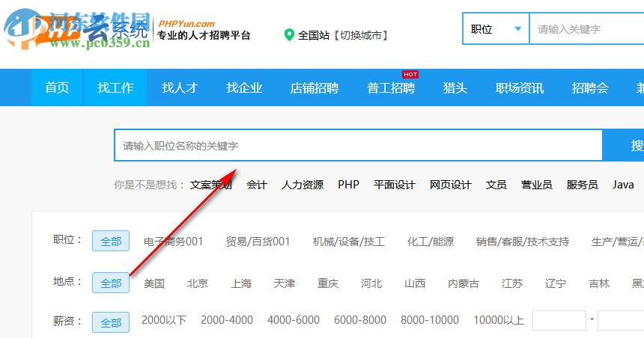Filter location by 天津
644x338 pixels.
click(x=285, y=283)
